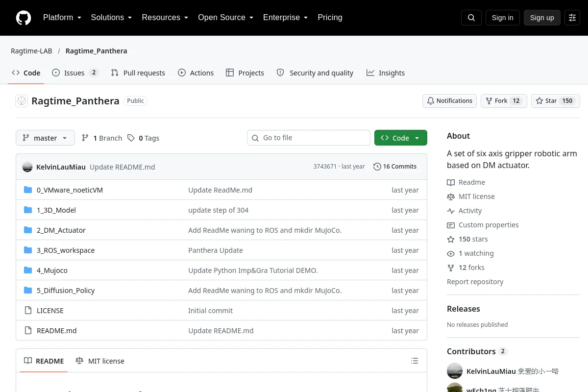Screen dimensions: 588x392
Task: Click the star icon beside 150 stars
Action: (x=451, y=239)
